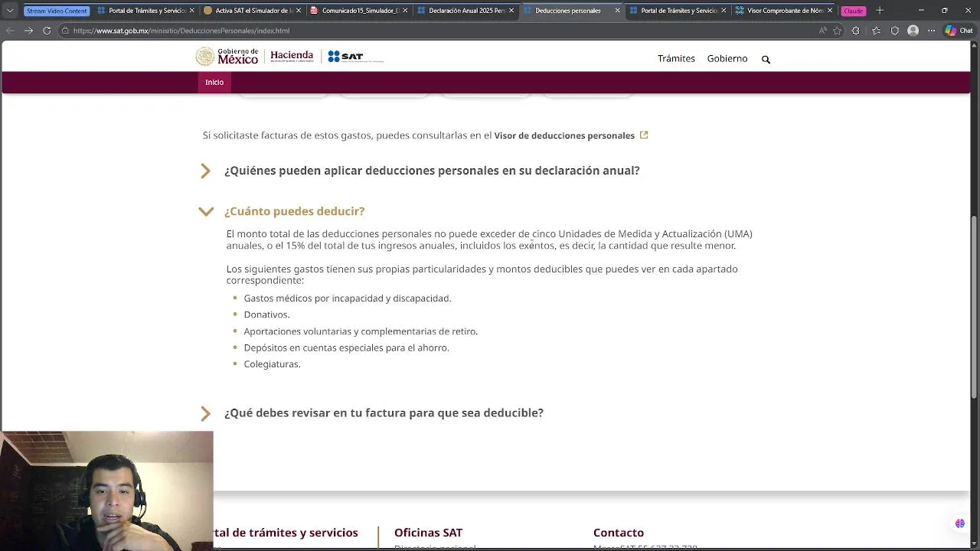Click the Contacto footer heading
Screen dimensions: 980x551
619,533
